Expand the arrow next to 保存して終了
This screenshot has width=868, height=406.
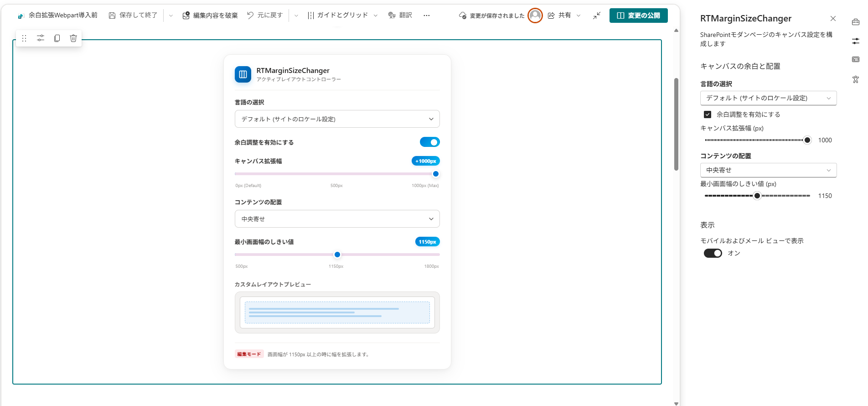click(x=171, y=16)
